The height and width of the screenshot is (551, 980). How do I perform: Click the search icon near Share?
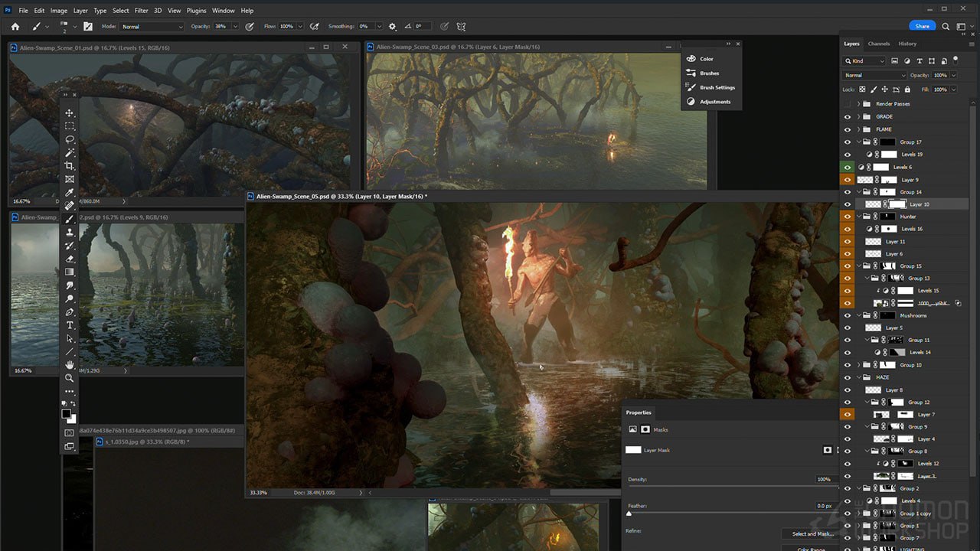[x=946, y=26]
